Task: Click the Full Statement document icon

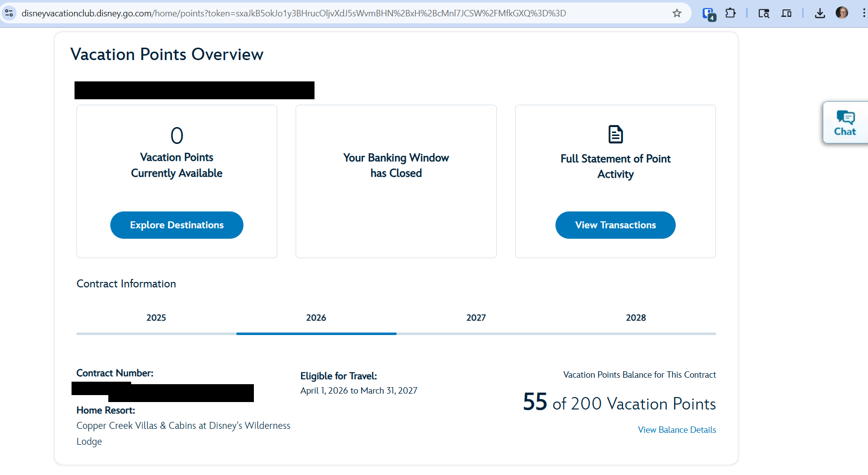Action: 615,134
